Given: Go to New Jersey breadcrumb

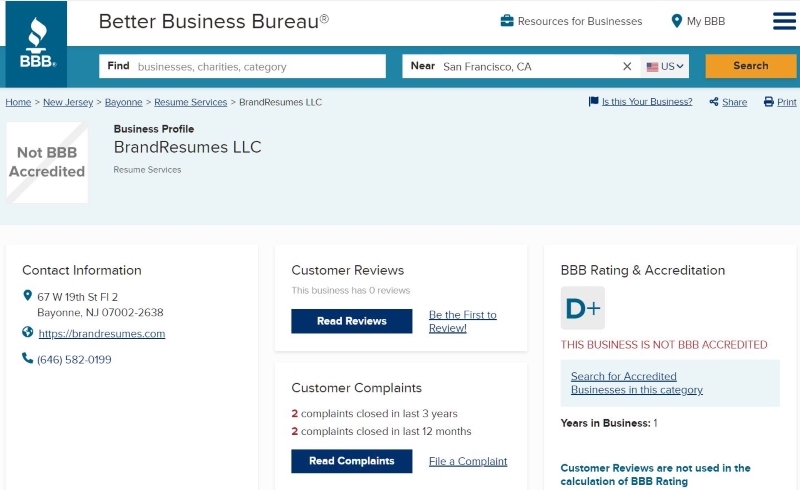Looking at the screenshot, I should coord(68,102).
